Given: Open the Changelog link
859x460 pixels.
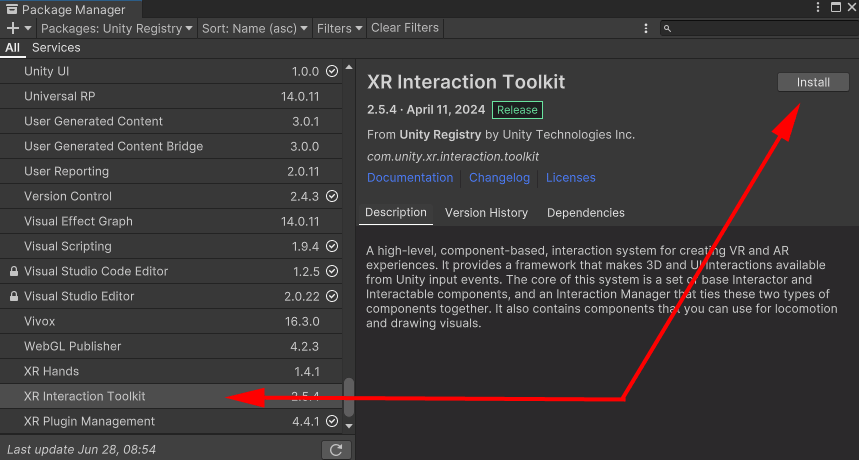Looking at the screenshot, I should coord(499,178).
